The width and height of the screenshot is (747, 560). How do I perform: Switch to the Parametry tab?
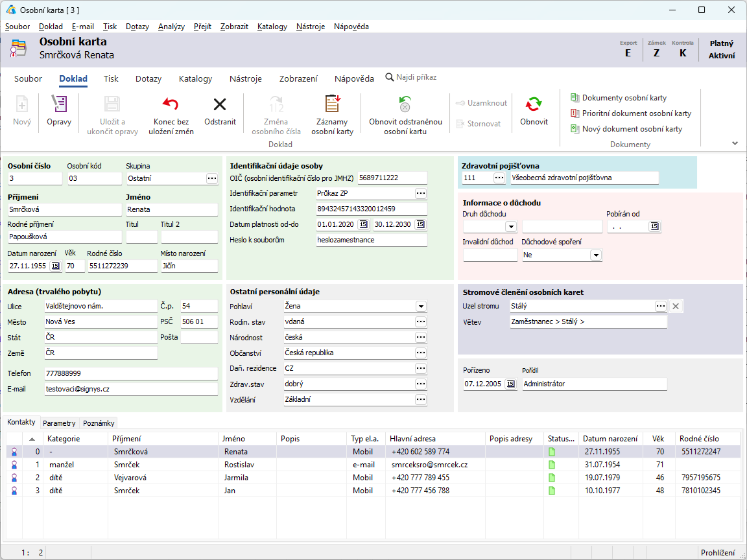click(59, 423)
